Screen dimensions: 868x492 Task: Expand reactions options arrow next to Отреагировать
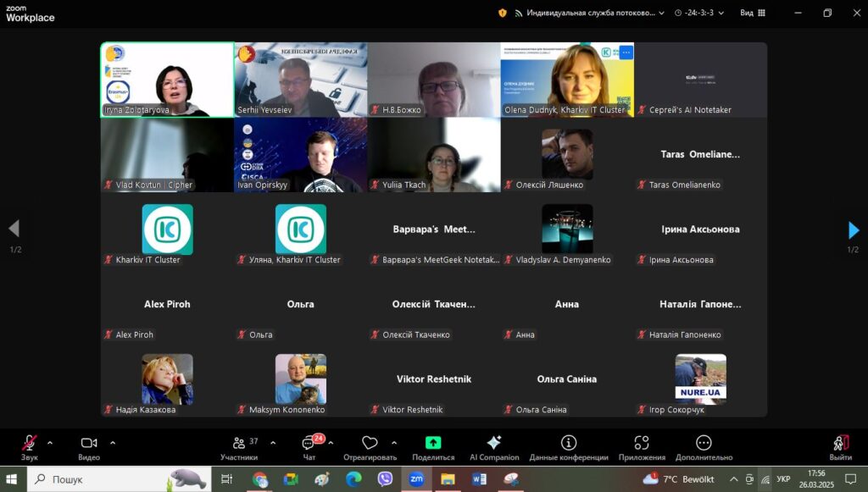pyautogui.click(x=394, y=443)
